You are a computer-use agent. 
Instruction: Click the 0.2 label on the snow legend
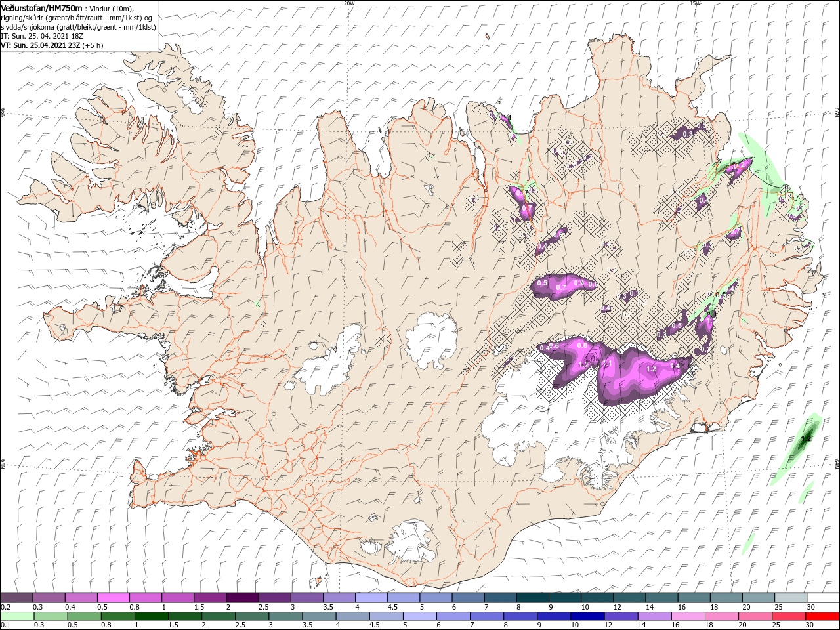tap(5, 607)
